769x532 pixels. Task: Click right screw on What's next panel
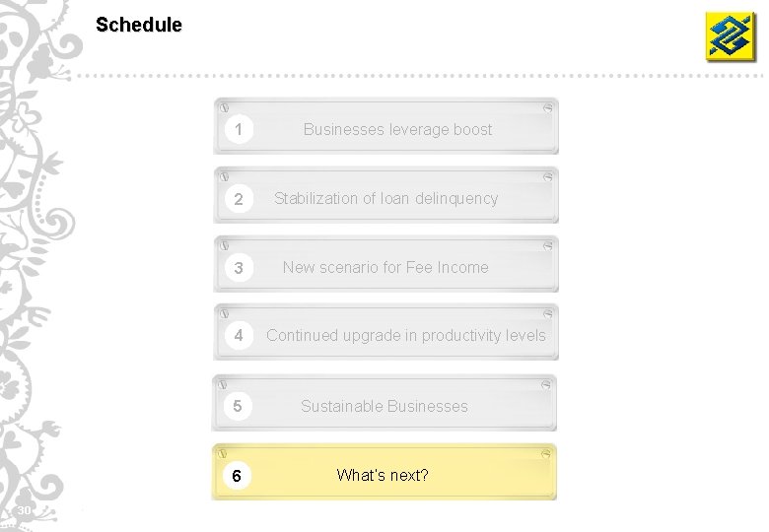click(546, 453)
